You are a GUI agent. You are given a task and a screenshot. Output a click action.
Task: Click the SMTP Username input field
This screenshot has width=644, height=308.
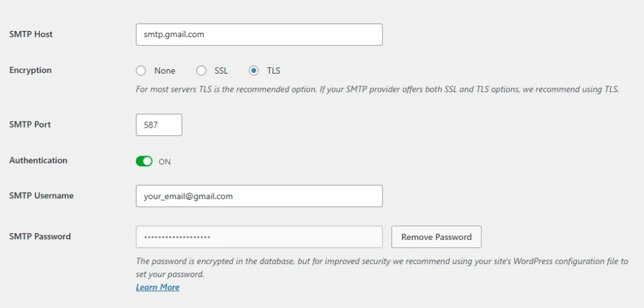[x=258, y=196]
